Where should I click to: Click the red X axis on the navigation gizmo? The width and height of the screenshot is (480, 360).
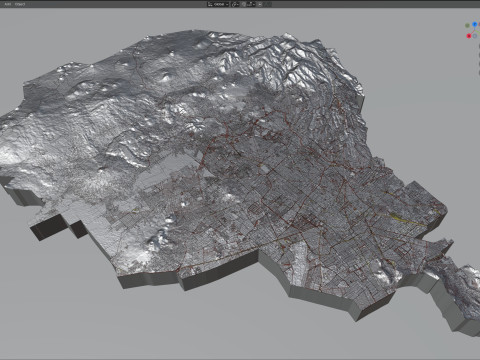[x=469, y=36]
